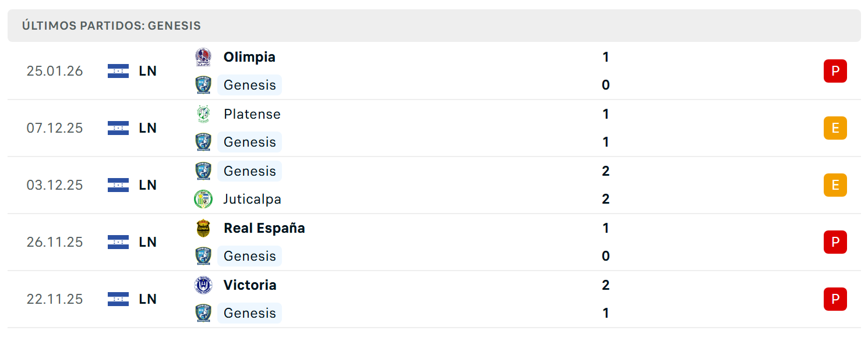Click the Juticalpa team crest
Screen dimensions: 868x341
coord(203,199)
